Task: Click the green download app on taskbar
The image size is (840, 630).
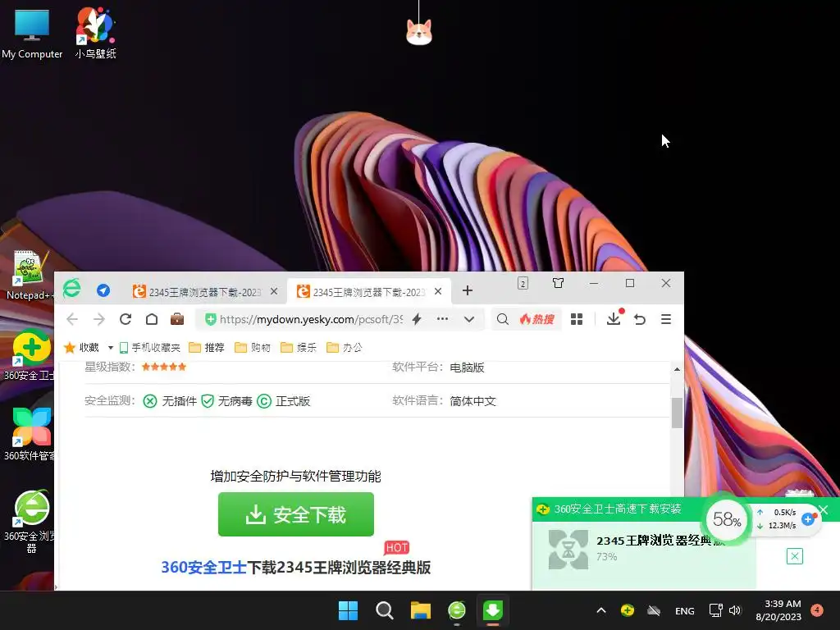Action: (493, 610)
